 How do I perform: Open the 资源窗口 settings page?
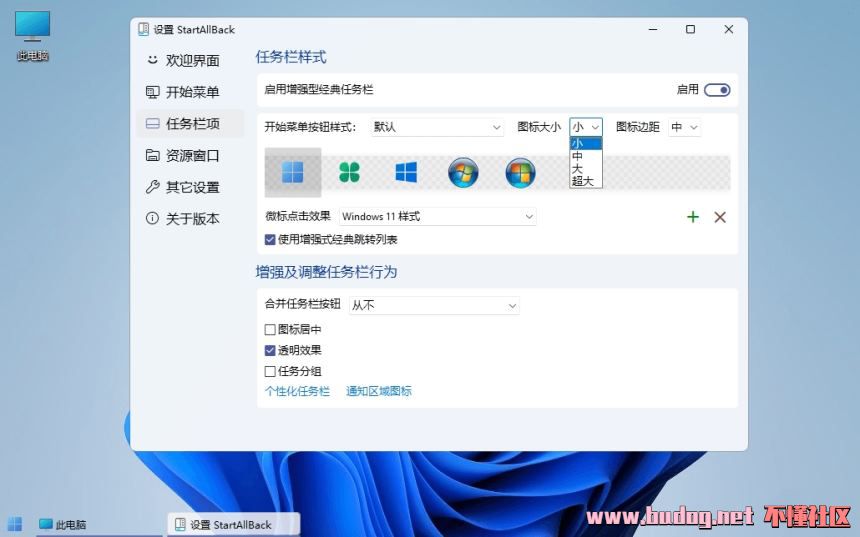point(190,156)
